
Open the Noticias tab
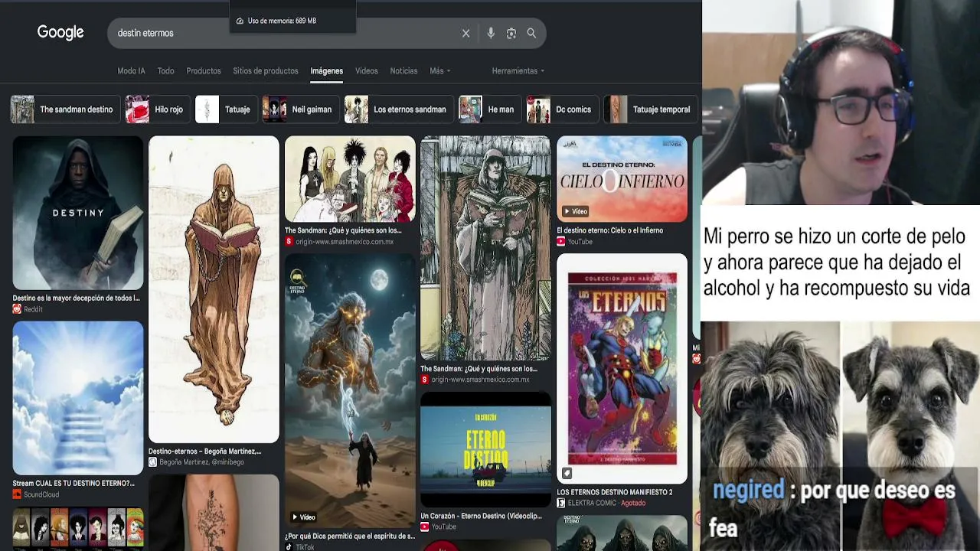click(x=403, y=70)
